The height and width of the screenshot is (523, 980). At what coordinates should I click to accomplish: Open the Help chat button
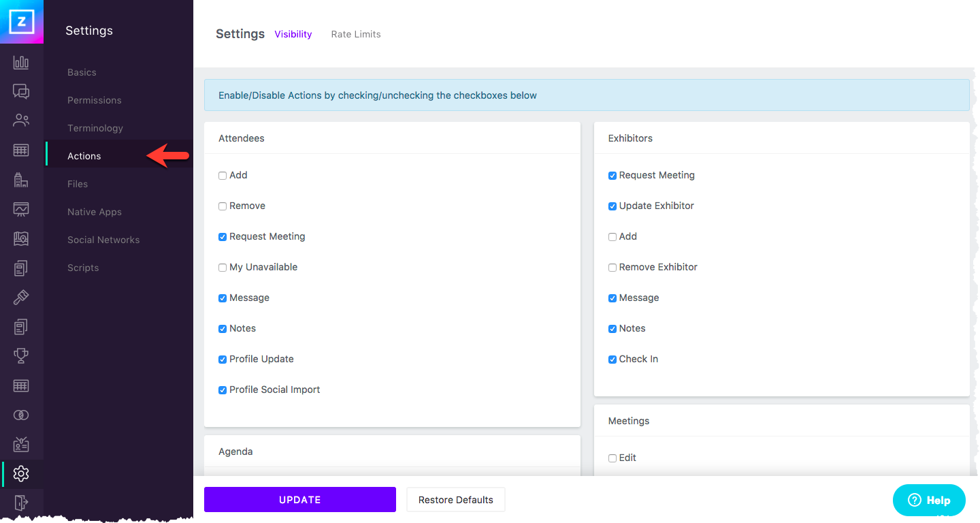(x=929, y=500)
